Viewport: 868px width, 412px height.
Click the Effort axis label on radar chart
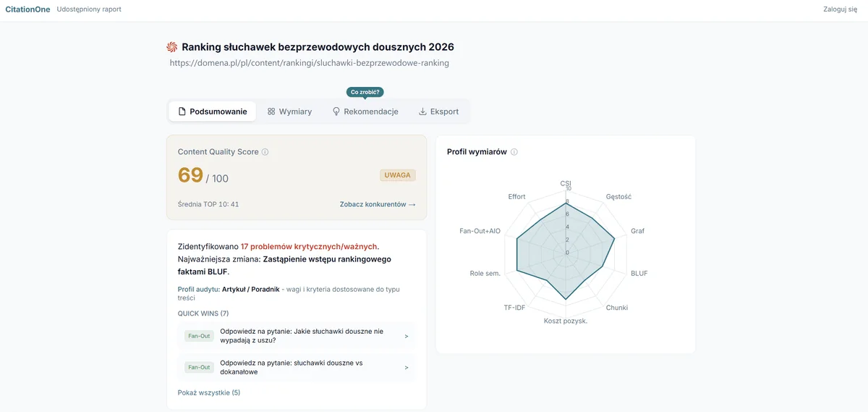pyautogui.click(x=516, y=197)
